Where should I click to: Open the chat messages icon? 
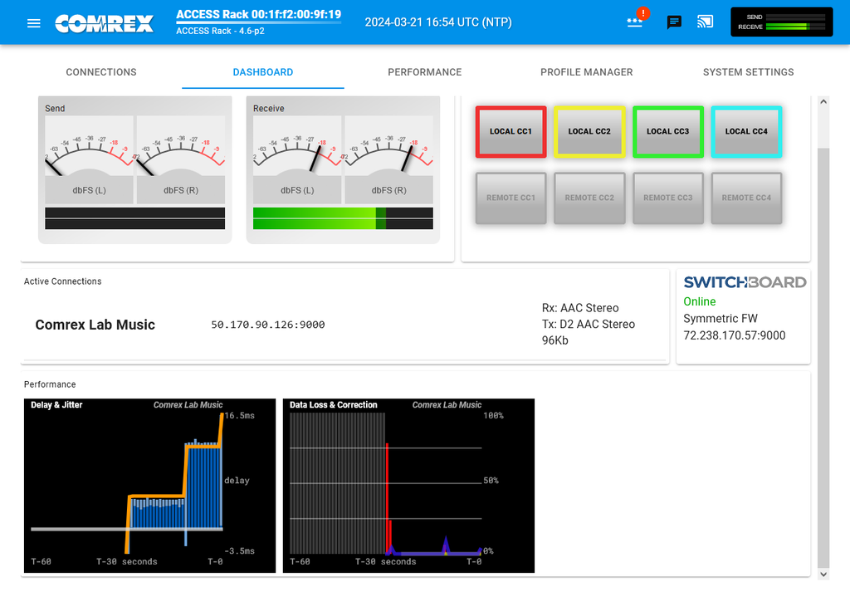674,22
